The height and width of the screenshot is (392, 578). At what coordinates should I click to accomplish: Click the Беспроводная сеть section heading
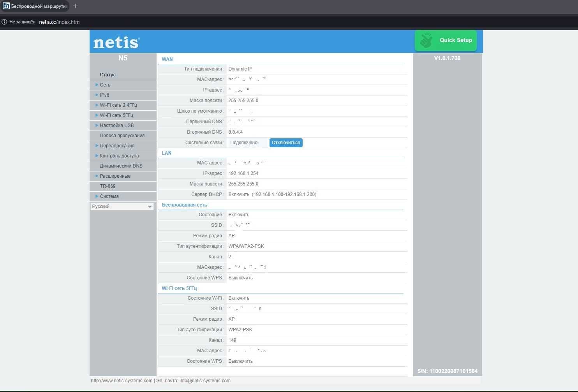(184, 205)
